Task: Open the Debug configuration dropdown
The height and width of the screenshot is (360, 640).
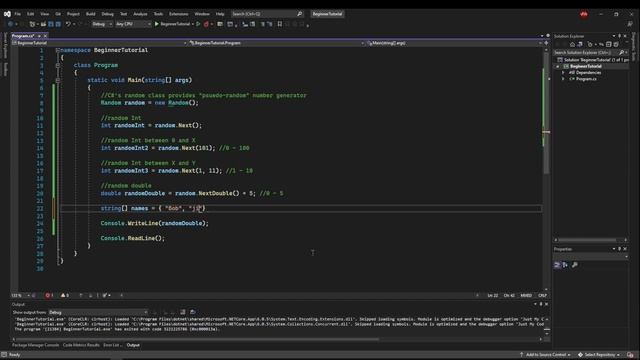Action: pyautogui.click(x=102, y=24)
